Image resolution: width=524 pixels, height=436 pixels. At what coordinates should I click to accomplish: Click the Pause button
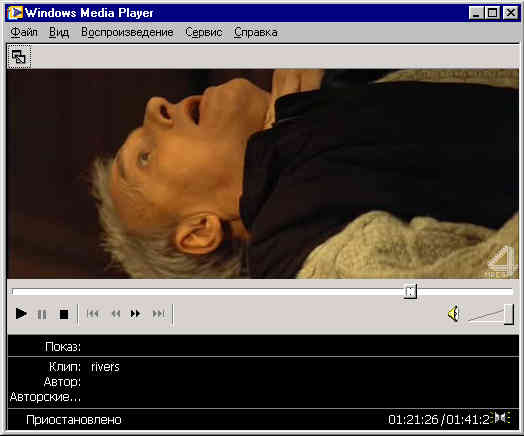42,314
